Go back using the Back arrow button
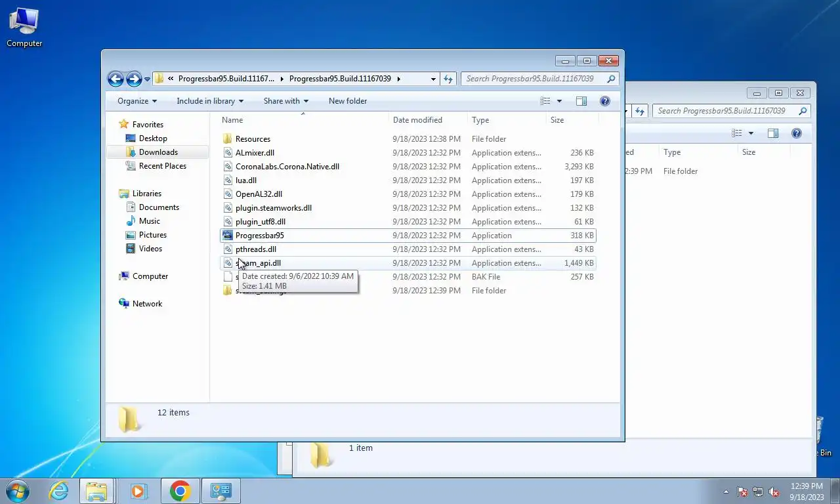 click(x=115, y=79)
